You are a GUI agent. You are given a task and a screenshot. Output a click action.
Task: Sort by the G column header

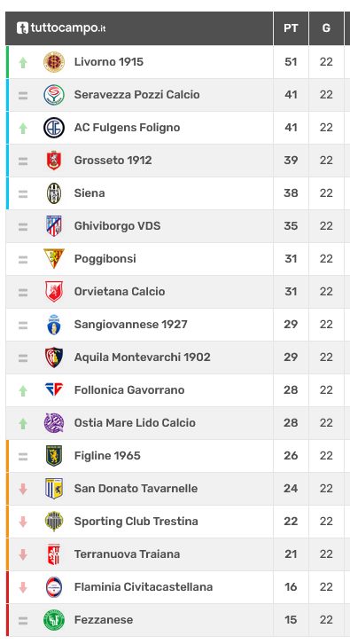(326, 28)
